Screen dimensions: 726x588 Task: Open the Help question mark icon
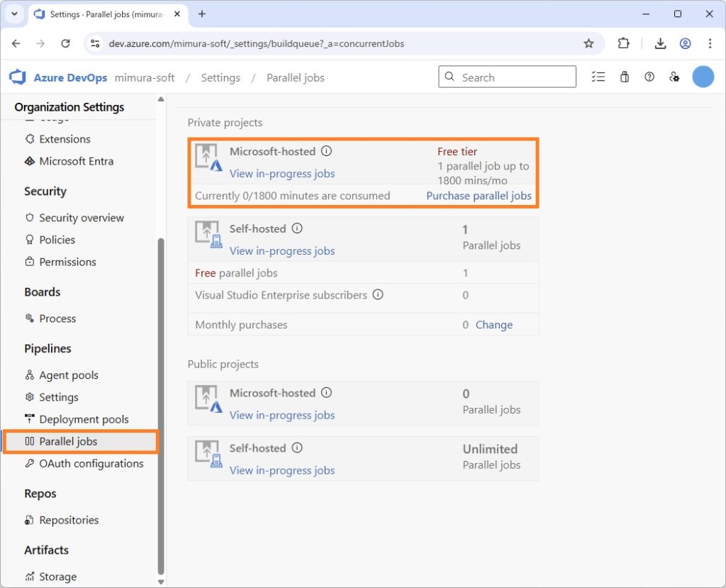649,77
